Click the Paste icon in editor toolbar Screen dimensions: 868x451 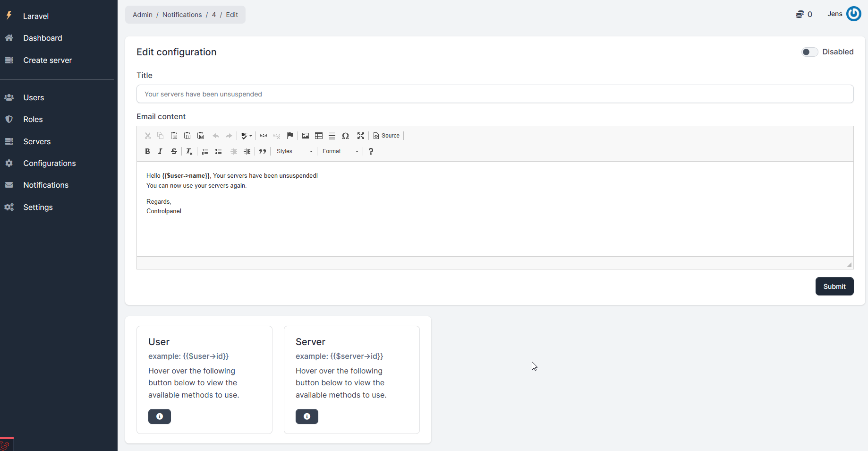[174, 136]
